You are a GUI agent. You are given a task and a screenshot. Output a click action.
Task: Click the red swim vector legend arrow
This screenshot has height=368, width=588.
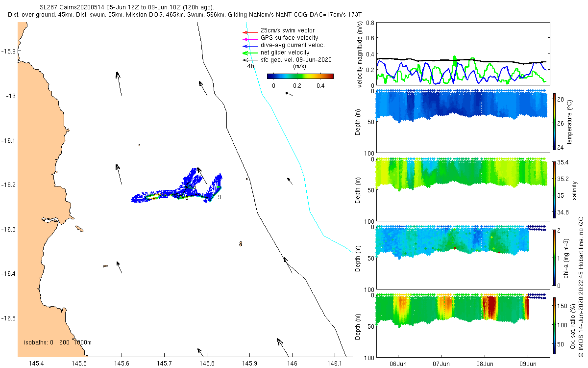tap(250, 33)
